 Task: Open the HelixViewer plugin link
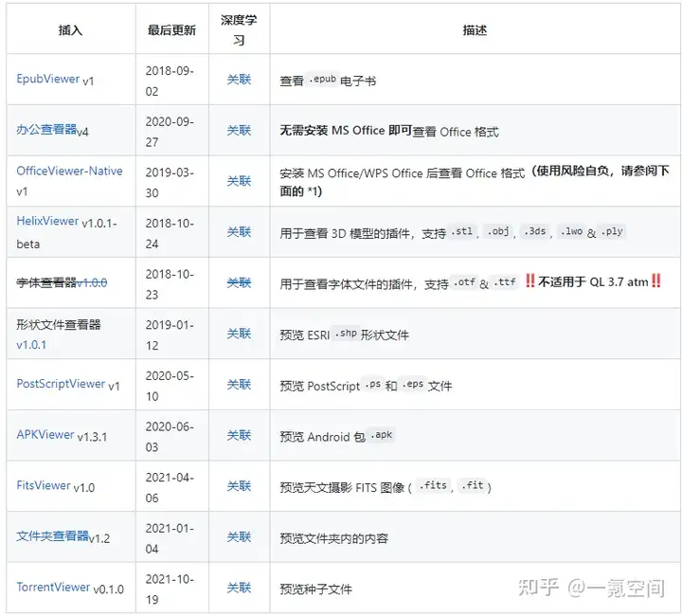point(47,221)
